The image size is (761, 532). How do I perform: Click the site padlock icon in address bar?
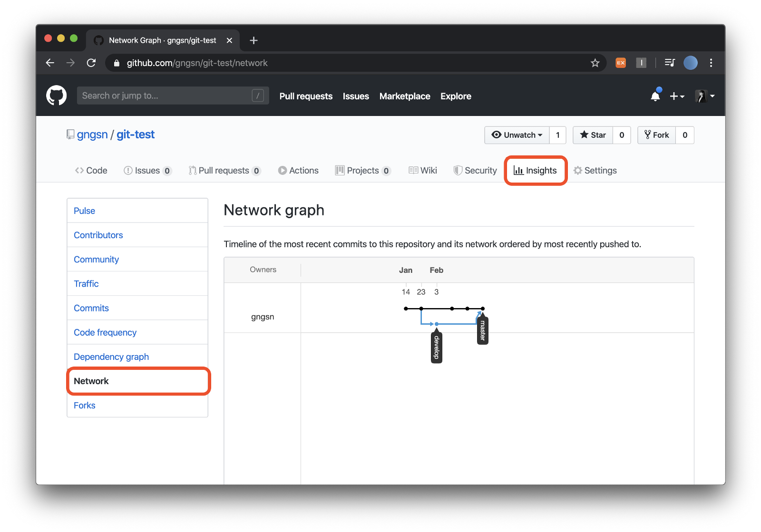coord(117,63)
